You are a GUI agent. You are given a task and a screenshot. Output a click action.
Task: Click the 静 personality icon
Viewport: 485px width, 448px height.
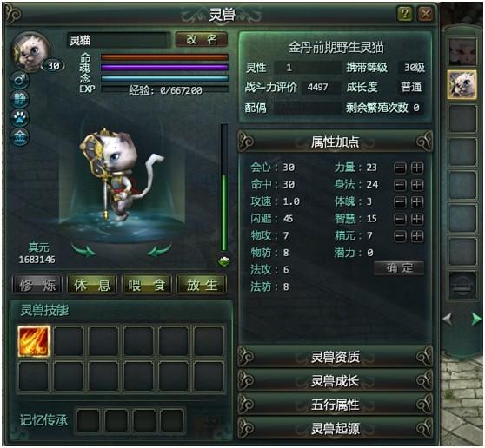point(20,99)
